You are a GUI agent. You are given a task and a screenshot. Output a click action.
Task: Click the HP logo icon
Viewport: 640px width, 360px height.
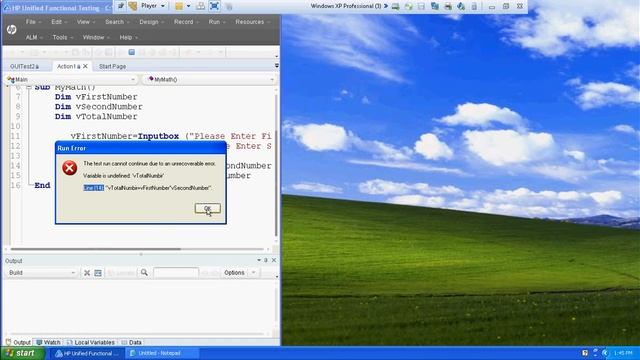(x=11, y=29)
